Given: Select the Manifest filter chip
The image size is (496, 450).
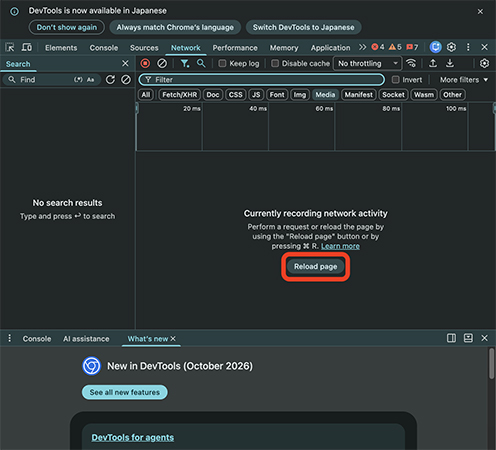Looking at the screenshot, I should (x=359, y=95).
